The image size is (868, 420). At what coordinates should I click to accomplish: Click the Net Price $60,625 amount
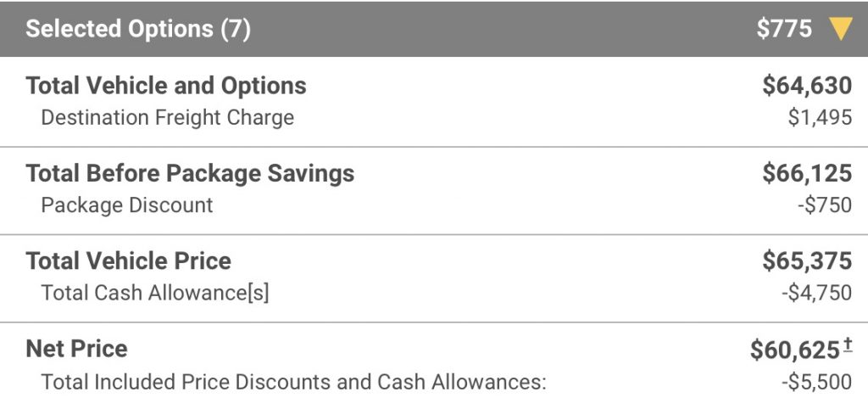[x=795, y=350]
